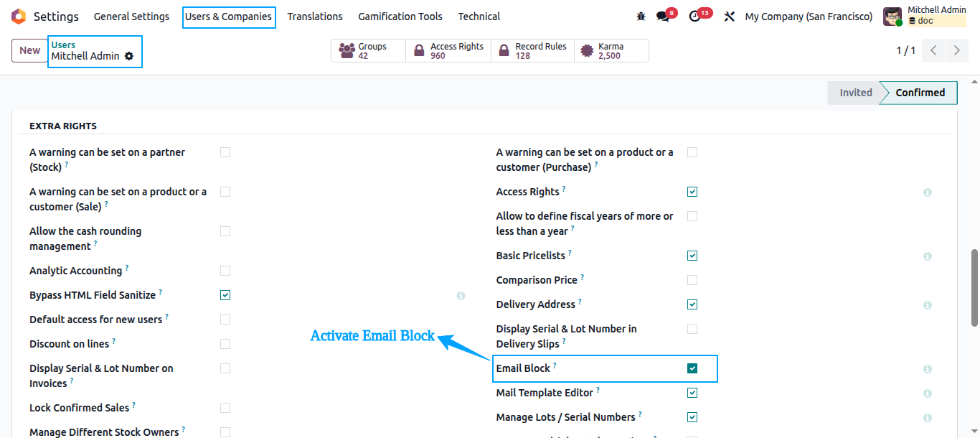Uncheck the Access Rights checkbox

coord(692,192)
